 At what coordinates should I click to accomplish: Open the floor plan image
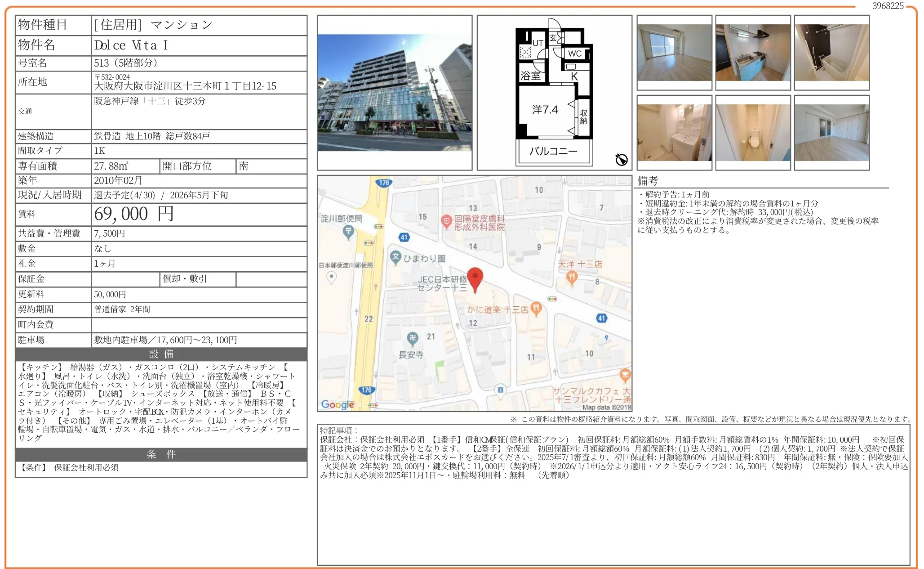pyautogui.click(x=554, y=93)
